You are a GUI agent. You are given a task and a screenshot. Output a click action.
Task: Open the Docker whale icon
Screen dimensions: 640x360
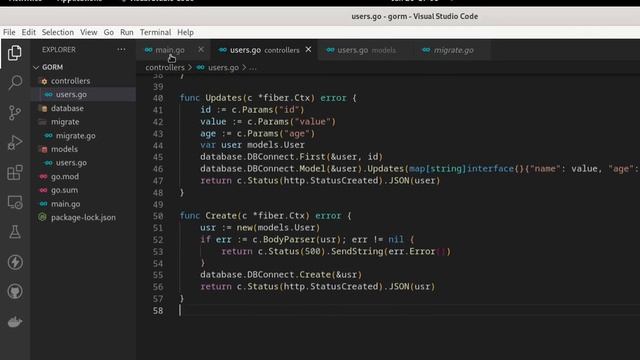(x=15, y=322)
